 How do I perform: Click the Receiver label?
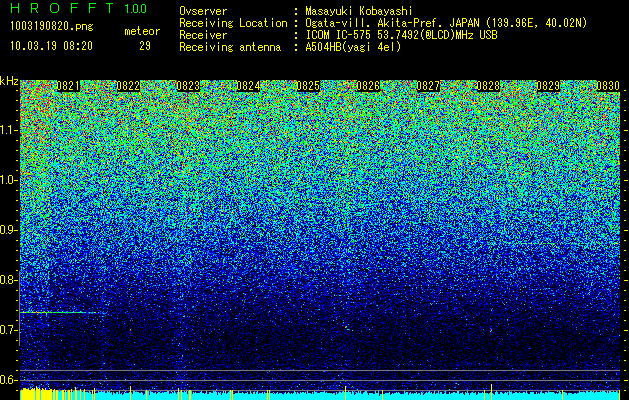pos(203,35)
